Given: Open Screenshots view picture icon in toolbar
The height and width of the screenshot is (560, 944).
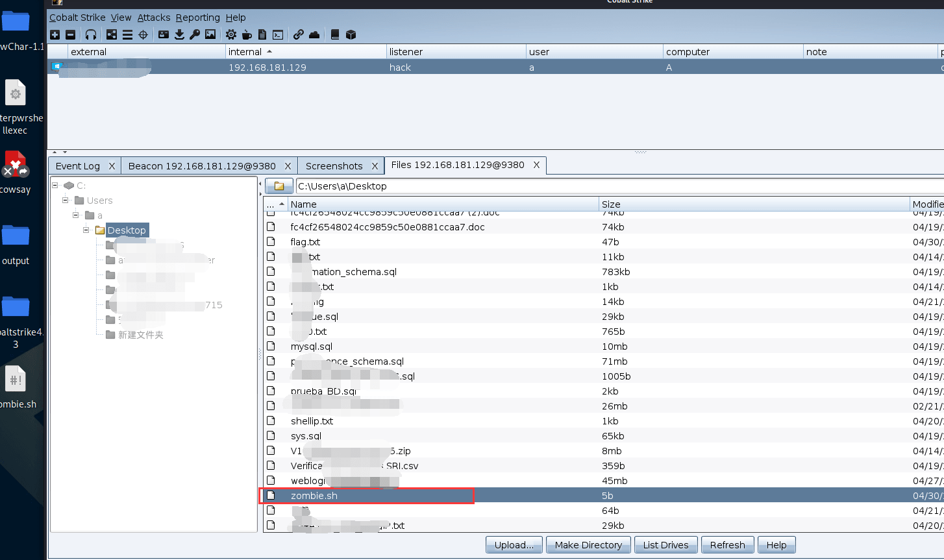Looking at the screenshot, I should pos(210,34).
